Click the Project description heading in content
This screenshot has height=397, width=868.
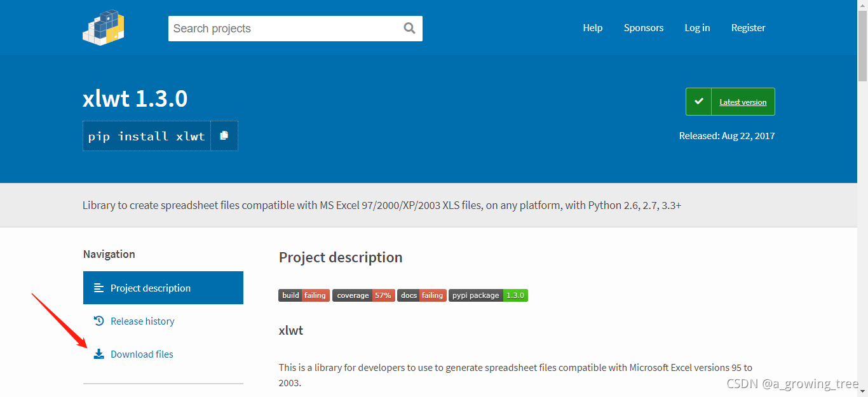coord(341,257)
